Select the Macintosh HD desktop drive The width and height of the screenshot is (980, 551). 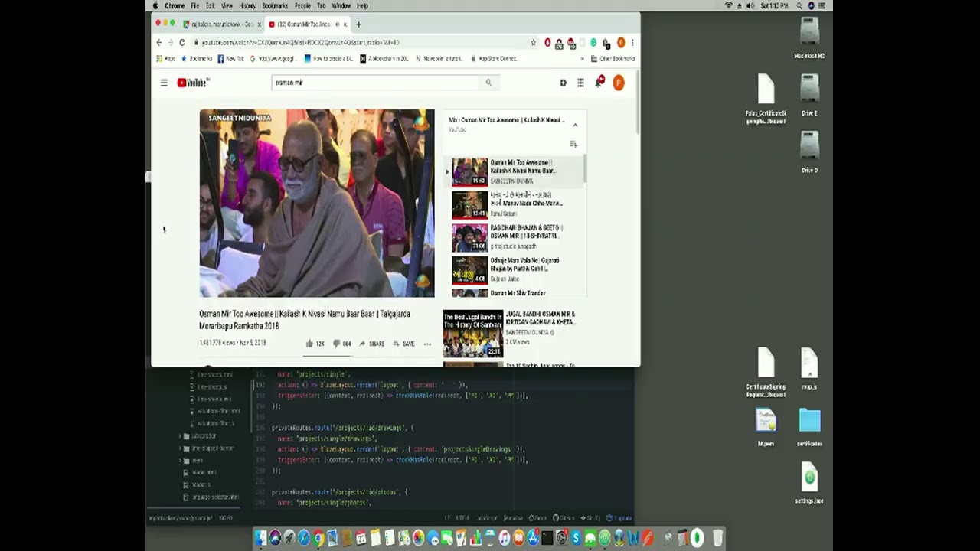(x=809, y=37)
